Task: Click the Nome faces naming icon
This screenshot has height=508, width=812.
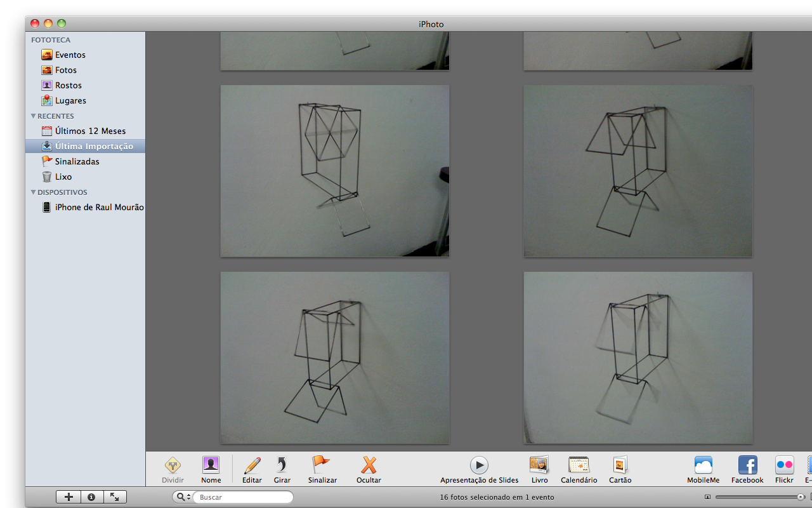Action: [x=211, y=465]
